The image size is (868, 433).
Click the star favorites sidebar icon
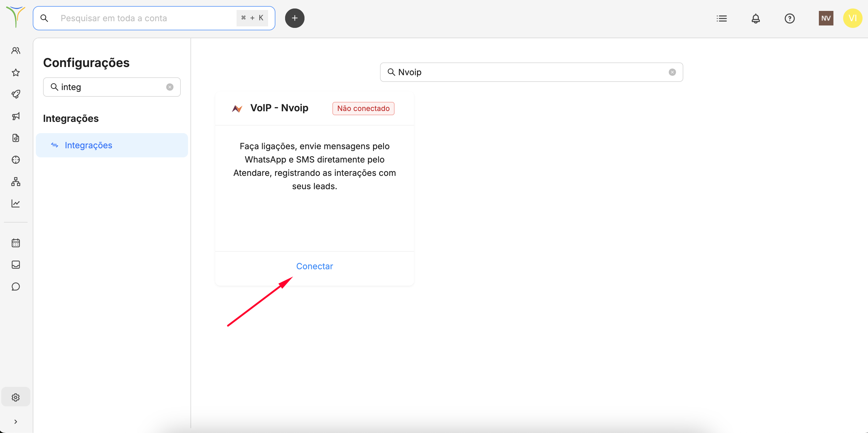click(x=15, y=72)
